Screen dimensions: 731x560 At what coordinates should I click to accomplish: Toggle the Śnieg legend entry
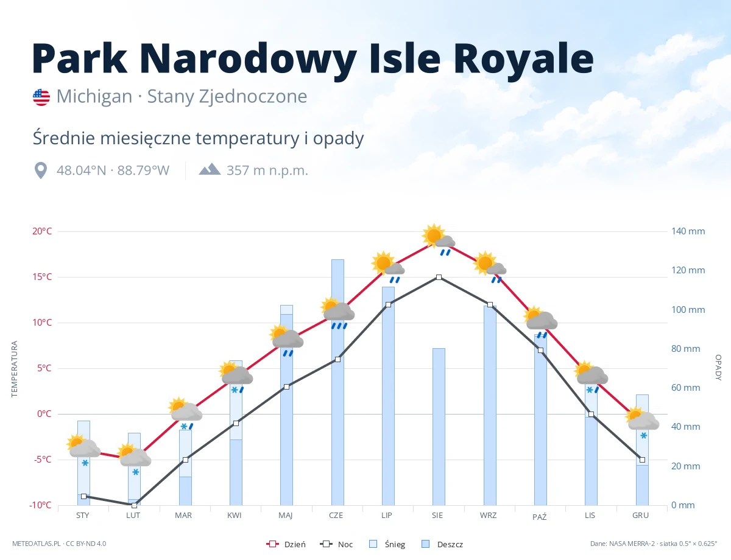tap(387, 544)
